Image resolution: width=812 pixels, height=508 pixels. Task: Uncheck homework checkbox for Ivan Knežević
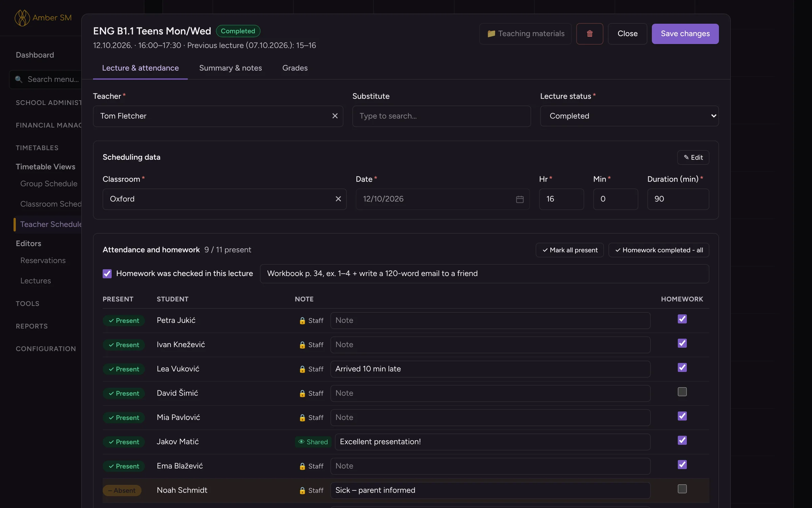coord(682,343)
